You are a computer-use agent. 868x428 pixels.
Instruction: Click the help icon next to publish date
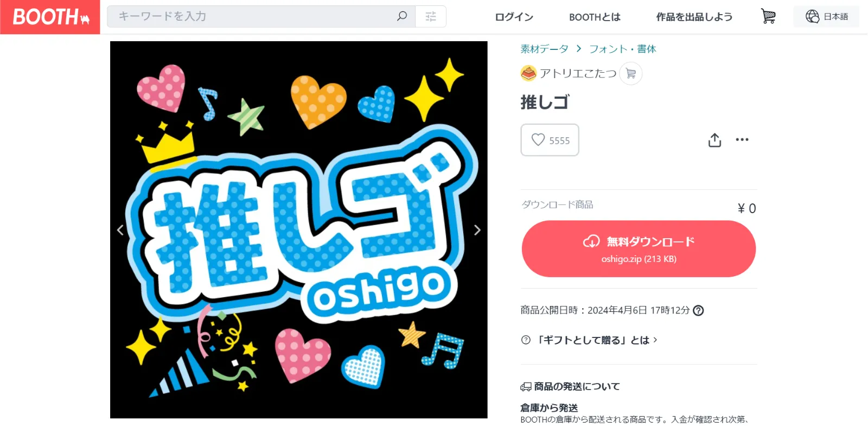[x=699, y=310]
